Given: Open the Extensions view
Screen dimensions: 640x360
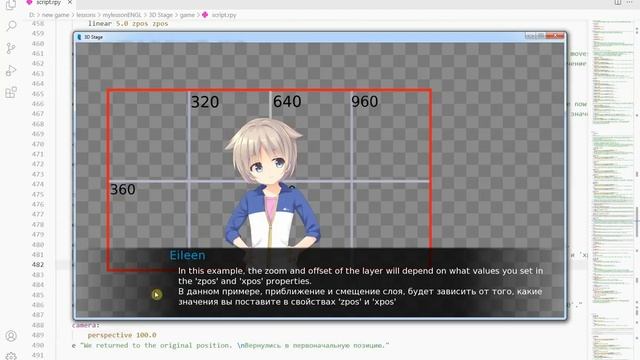Looking at the screenshot, I should [11, 92].
